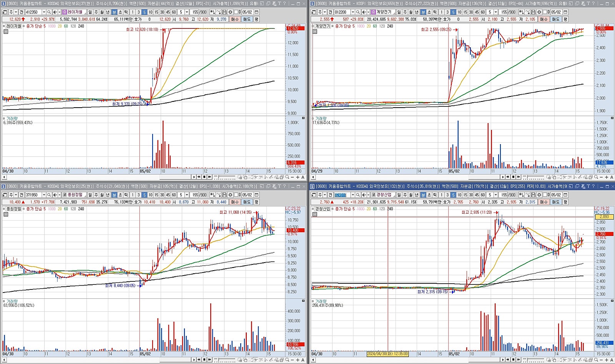This screenshot has height=364, width=615.
Task: Zoom out using minus icon in 레이저쎌 chart
Action: click(x=292, y=177)
